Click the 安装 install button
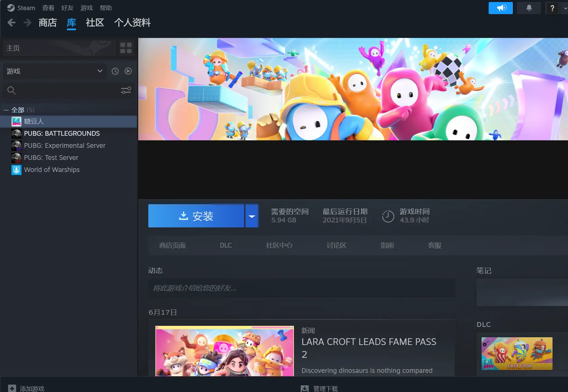 196,216
